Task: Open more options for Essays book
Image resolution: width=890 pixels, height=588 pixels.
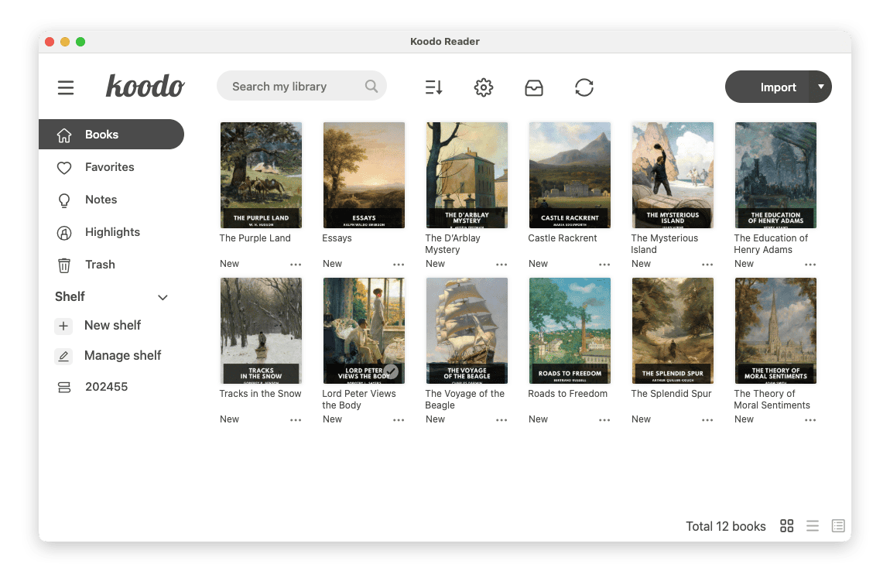Action: (x=399, y=265)
